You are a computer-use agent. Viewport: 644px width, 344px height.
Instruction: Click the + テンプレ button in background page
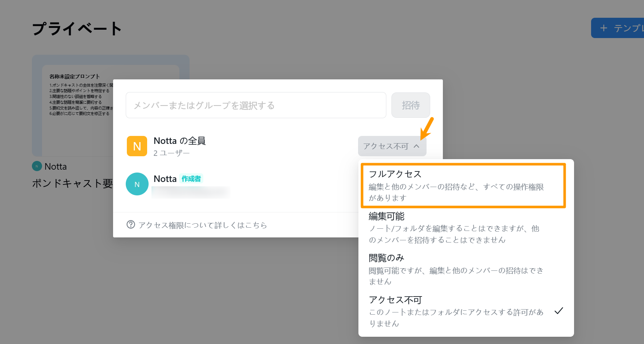coord(618,28)
